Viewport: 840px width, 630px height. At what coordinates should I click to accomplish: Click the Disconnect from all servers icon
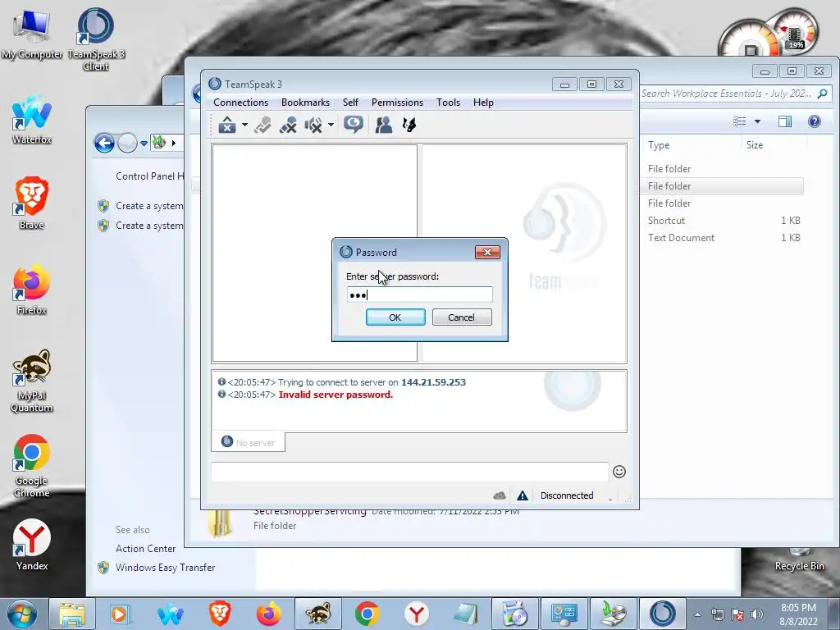pos(288,125)
